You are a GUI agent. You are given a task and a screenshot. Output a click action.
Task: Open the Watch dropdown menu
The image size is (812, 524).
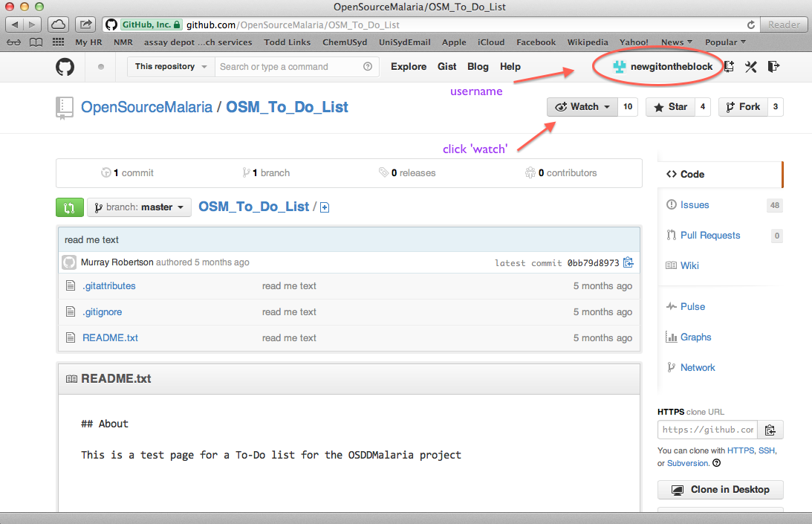[x=582, y=107]
